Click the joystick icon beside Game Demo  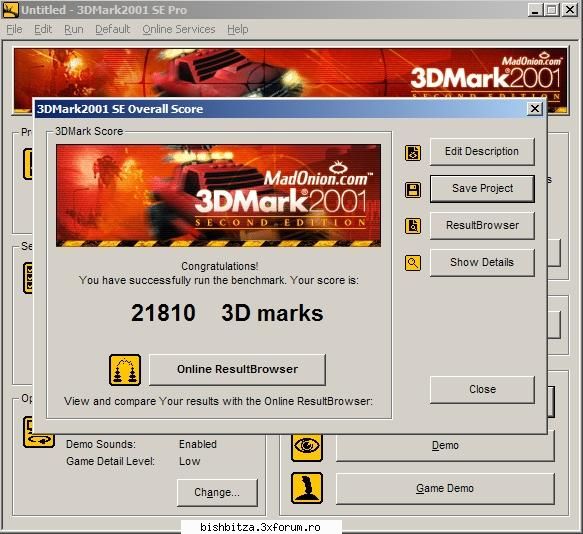click(307, 488)
